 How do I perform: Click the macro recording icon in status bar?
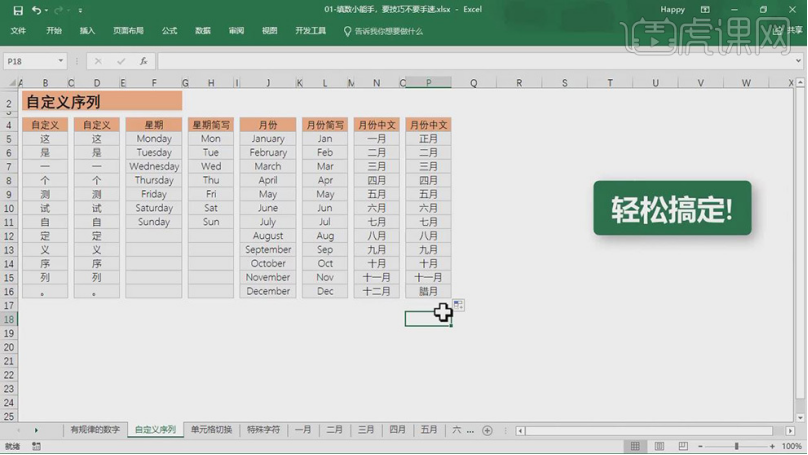(x=36, y=446)
